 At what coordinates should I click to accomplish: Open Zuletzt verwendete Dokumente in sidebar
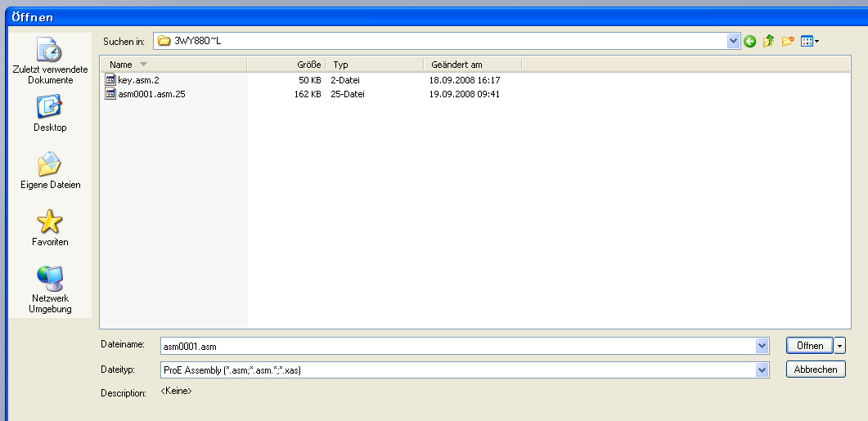51,60
